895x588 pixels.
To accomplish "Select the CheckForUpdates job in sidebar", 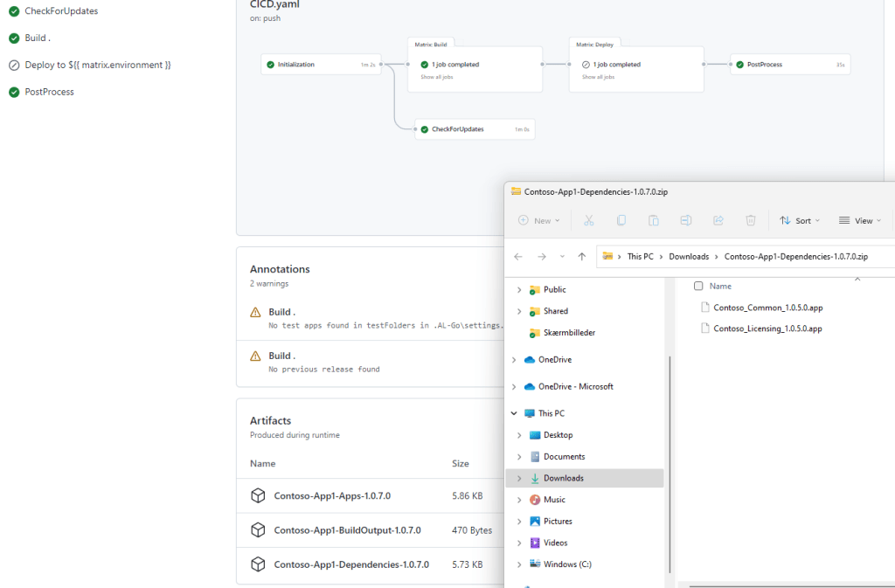I will (x=61, y=11).
